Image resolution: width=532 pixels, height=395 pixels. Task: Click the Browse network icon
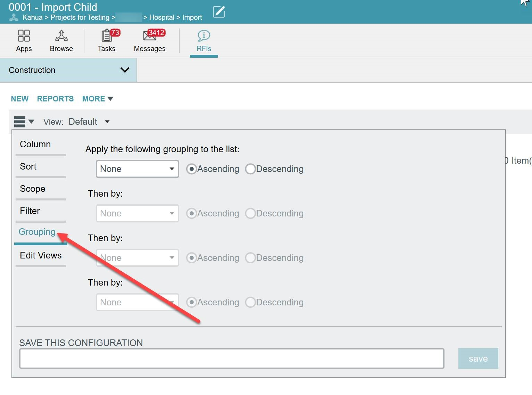pos(61,36)
